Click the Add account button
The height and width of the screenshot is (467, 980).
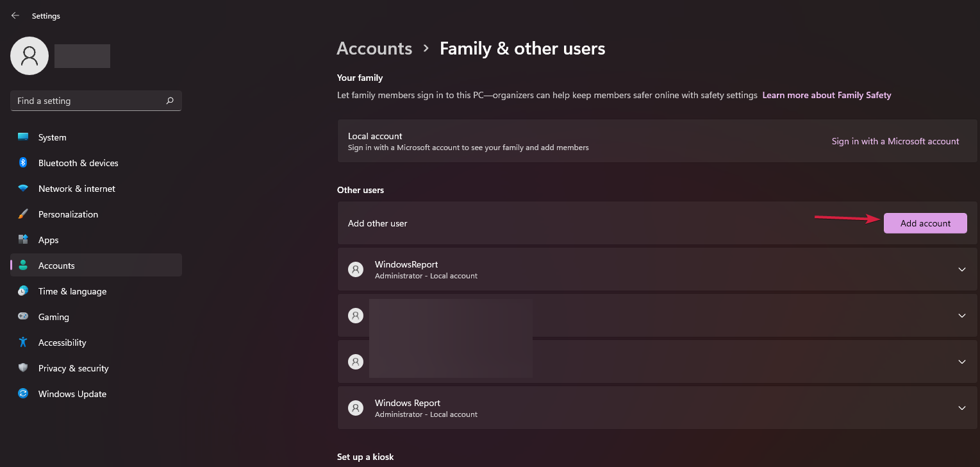pyautogui.click(x=925, y=223)
